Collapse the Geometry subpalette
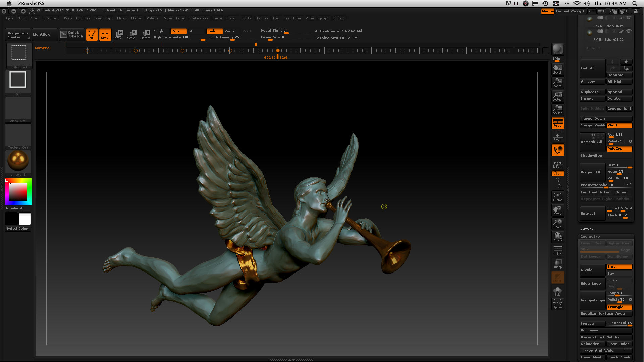The height and width of the screenshot is (362, 644). pos(590,237)
